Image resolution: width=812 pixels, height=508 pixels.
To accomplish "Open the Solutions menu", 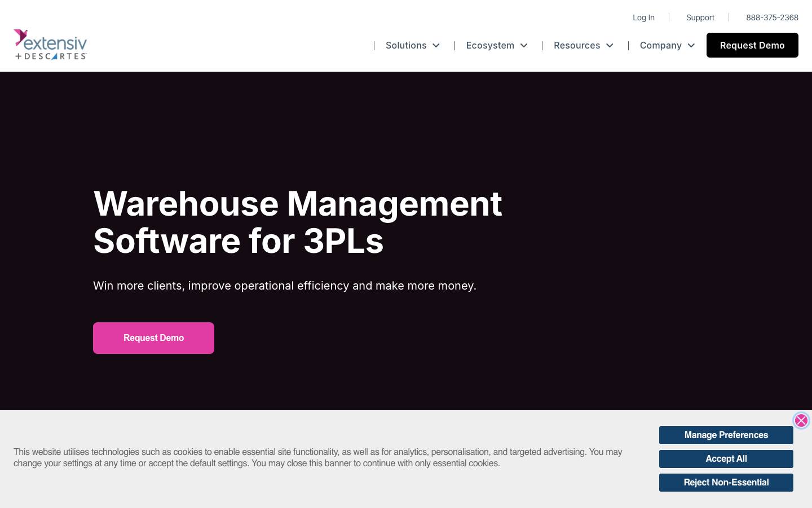I will pos(406,45).
